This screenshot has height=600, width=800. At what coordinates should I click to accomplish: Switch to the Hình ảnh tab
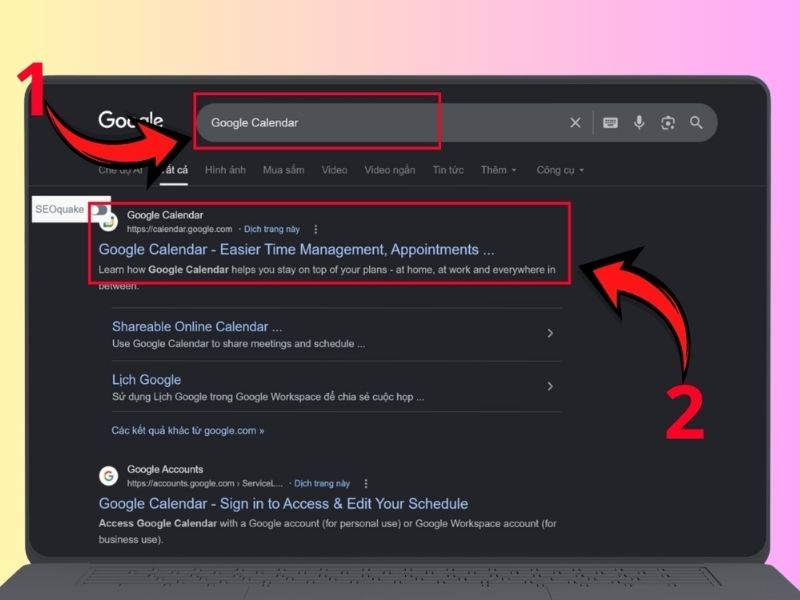225,170
